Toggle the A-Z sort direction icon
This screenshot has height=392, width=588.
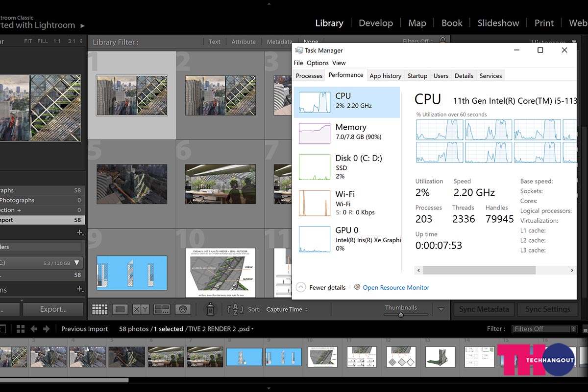235,309
